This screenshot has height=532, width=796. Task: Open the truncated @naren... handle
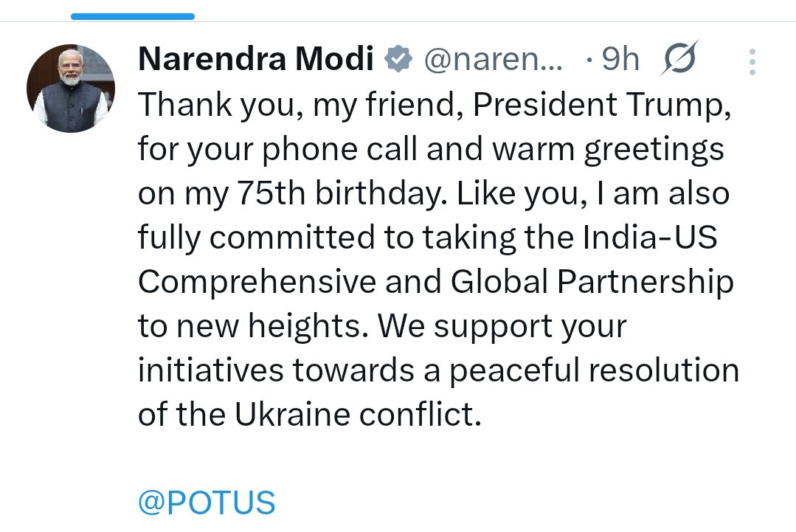pyautogui.click(x=492, y=60)
